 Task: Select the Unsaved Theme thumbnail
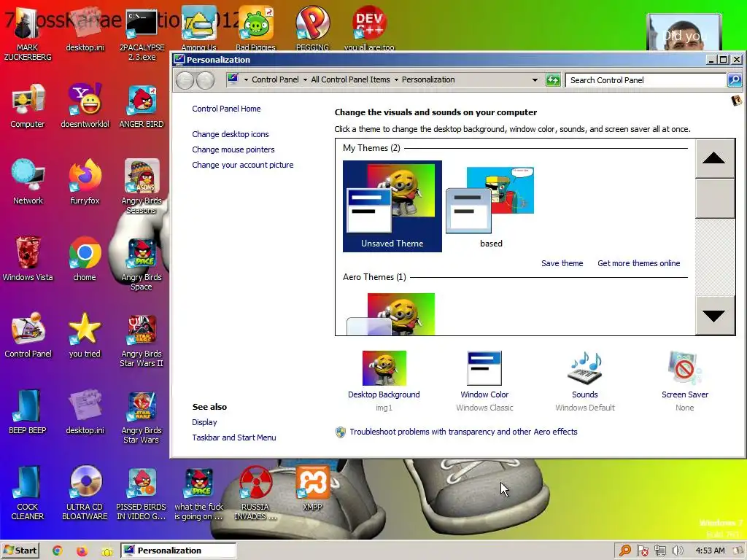coord(392,206)
